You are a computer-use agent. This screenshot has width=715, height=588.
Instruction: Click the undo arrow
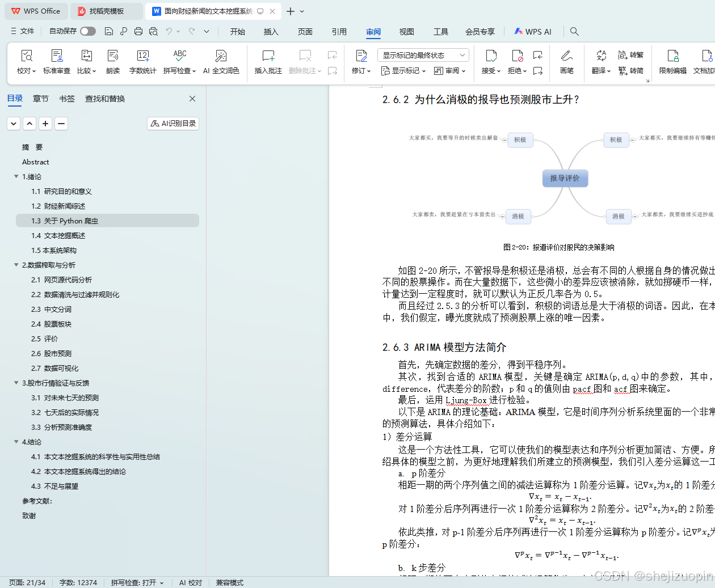click(169, 31)
